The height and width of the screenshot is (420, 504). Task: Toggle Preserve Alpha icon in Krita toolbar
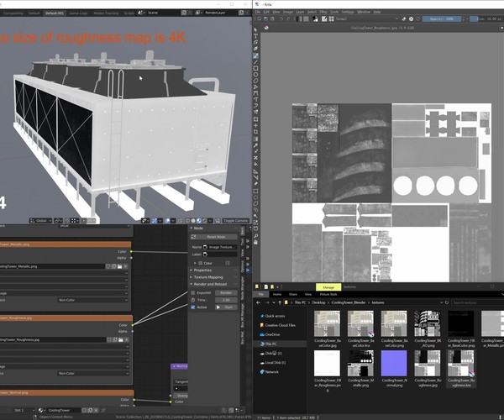pyautogui.click(x=411, y=19)
